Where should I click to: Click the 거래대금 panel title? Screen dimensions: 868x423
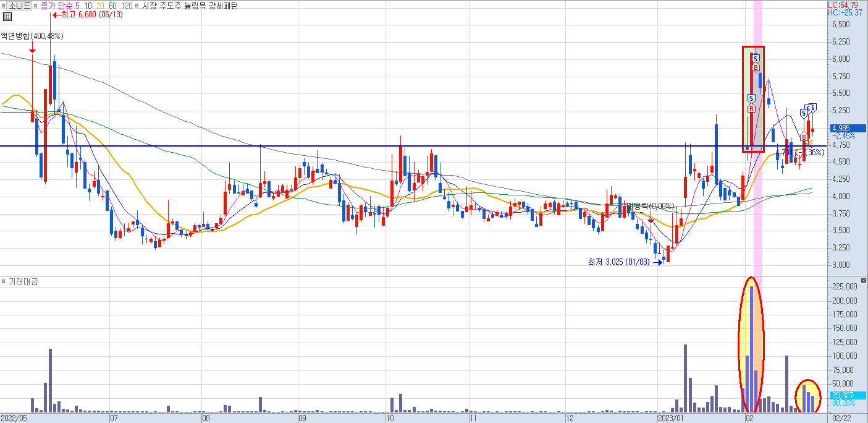click(23, 282)
